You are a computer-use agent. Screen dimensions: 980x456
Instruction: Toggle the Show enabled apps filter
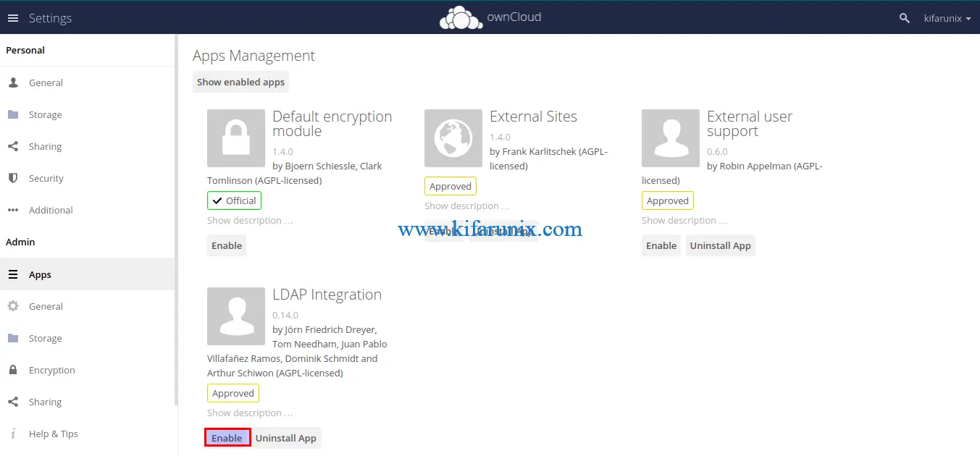pos(240,82)
